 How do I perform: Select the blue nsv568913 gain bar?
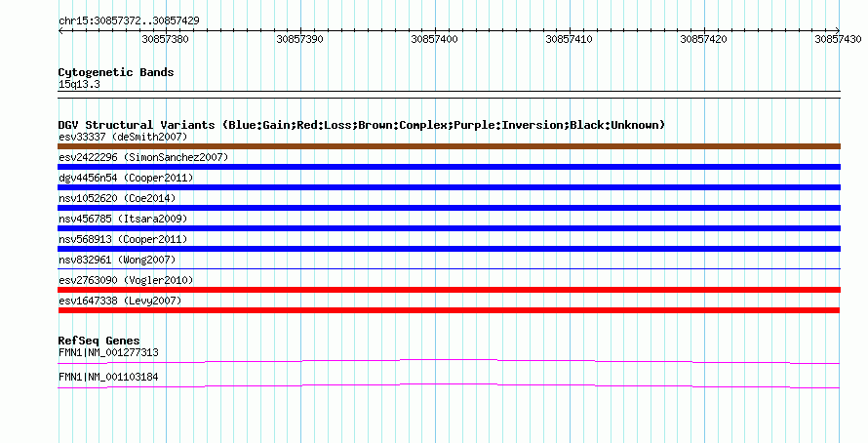pyautogui.click(x=449, y=249)
